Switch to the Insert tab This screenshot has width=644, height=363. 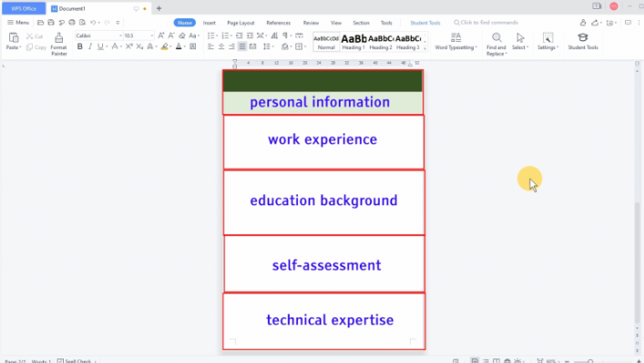coord(210,23)
